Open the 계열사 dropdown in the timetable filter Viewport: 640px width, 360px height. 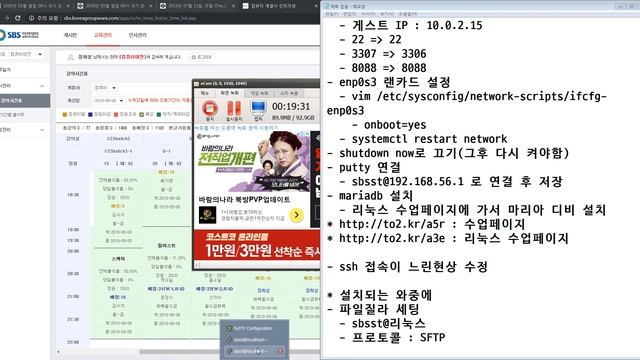point(105,88)
